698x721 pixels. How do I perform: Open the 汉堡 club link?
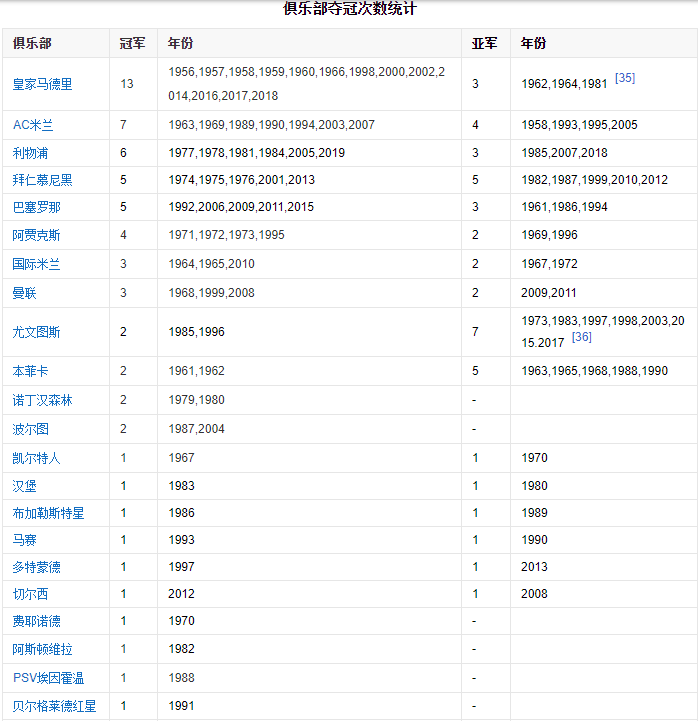point(24,486)
